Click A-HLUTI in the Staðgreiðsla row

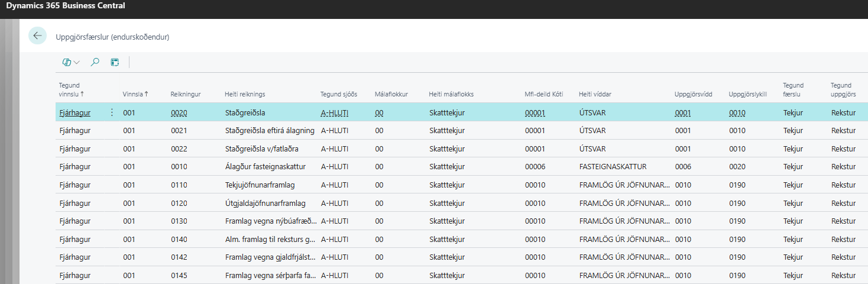(335, 112)
